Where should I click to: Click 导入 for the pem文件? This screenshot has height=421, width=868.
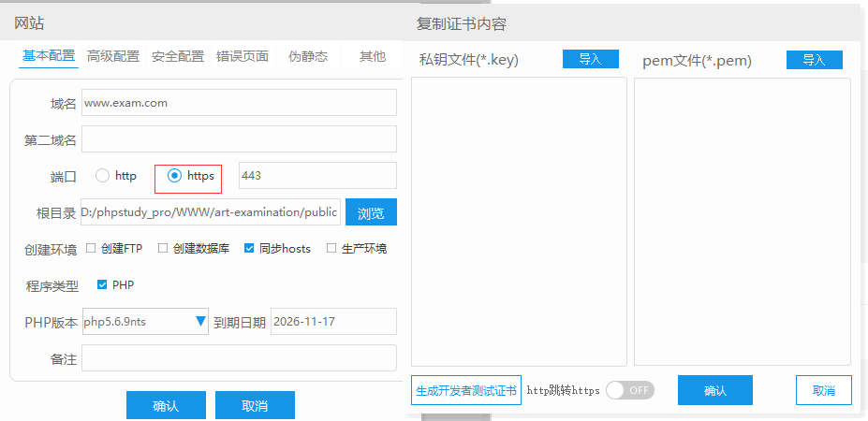point(815,60)
